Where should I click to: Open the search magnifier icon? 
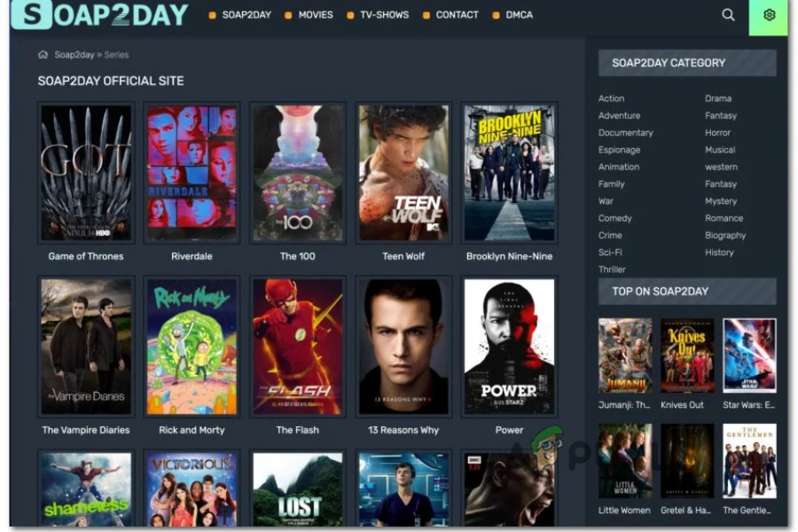tap(728, 15)
